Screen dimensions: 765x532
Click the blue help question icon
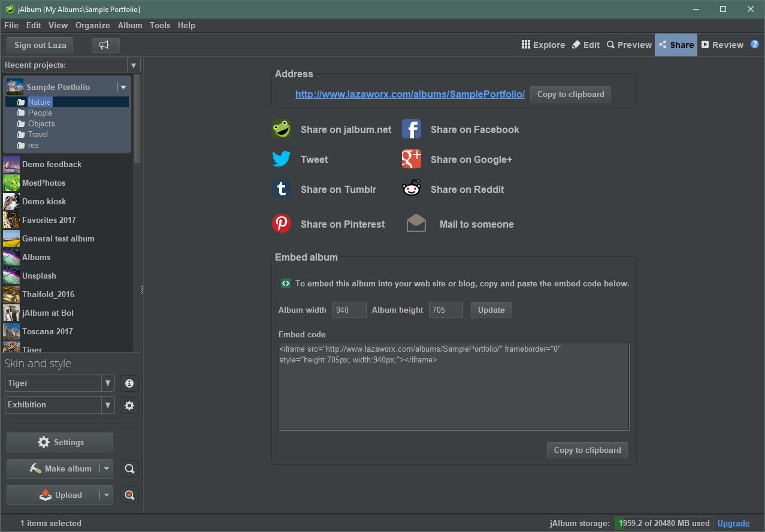755,44
